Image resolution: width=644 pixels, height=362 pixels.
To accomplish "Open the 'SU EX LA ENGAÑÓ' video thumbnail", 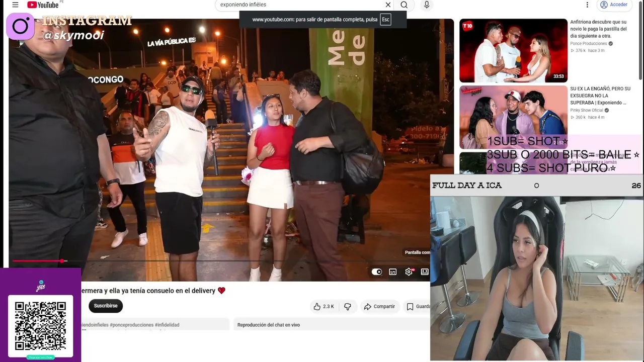I will (x=513, y=117).
